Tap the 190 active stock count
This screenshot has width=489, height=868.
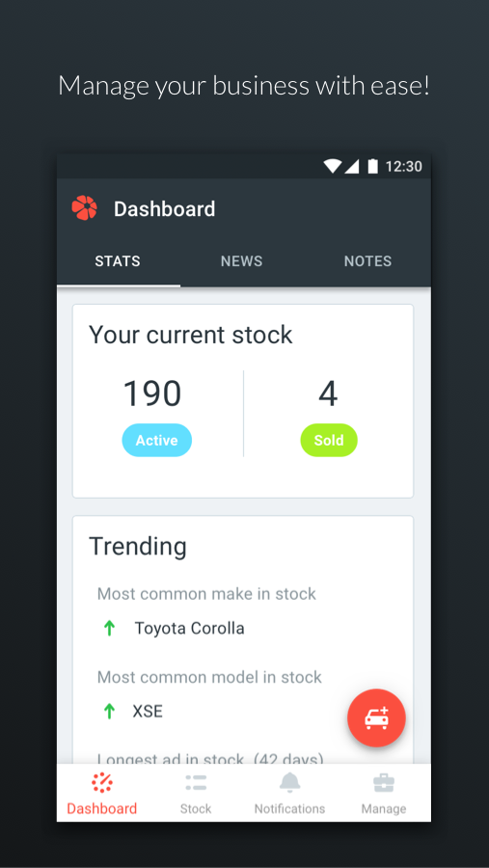coord(152,393)
